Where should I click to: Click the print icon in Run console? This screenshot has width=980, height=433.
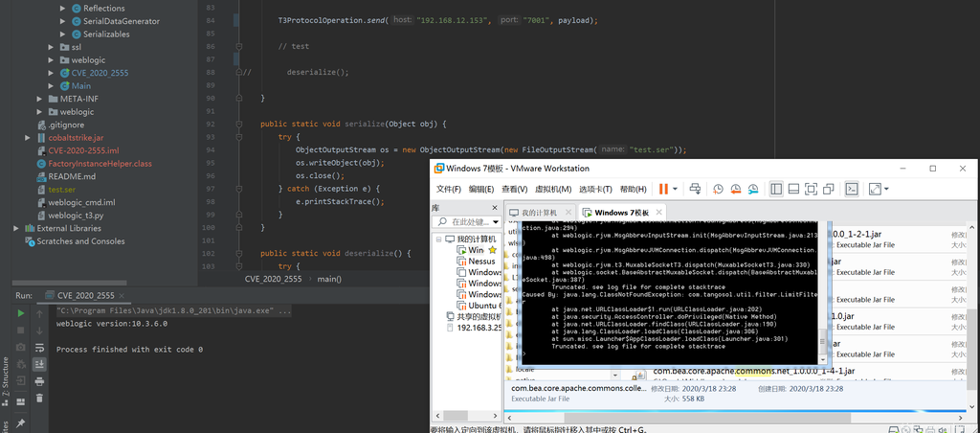[39, 380]
